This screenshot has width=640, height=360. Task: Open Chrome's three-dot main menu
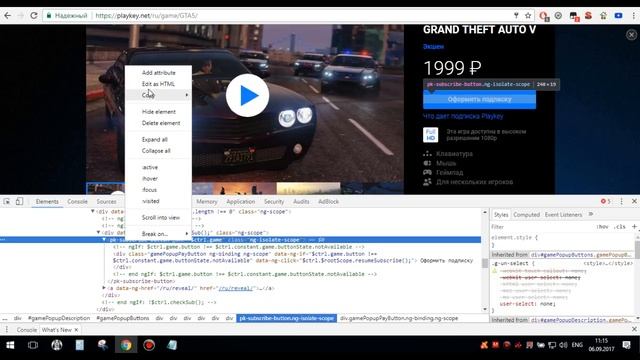(633, 16)
